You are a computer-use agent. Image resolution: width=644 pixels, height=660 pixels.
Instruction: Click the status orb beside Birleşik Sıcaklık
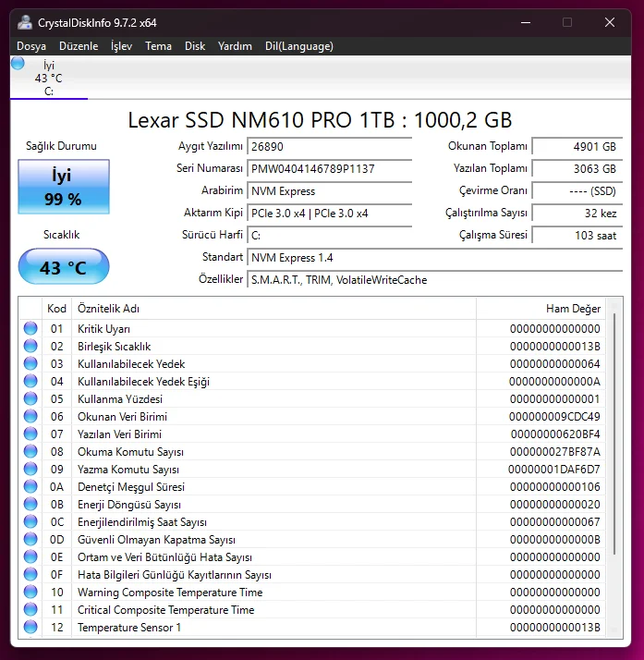point(30,346)
